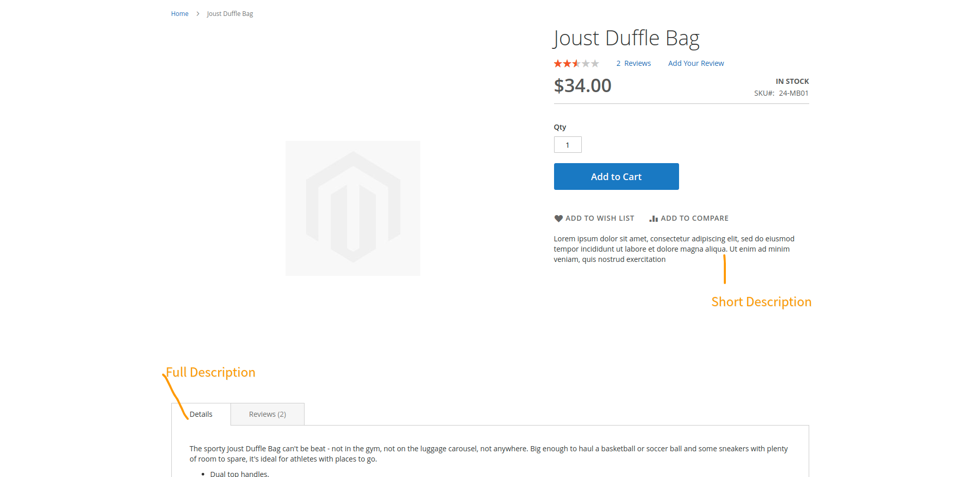Click the breadcrumb chevron separator

point(198,14)
